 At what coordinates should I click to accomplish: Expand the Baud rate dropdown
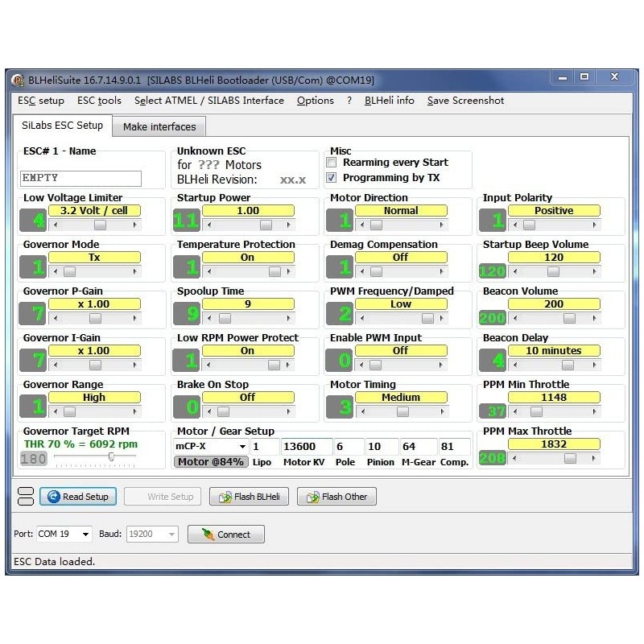[x=171, y=535]
